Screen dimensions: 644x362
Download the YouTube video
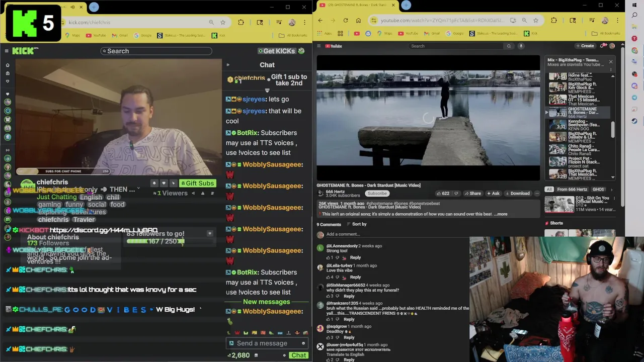coord(518,193)
